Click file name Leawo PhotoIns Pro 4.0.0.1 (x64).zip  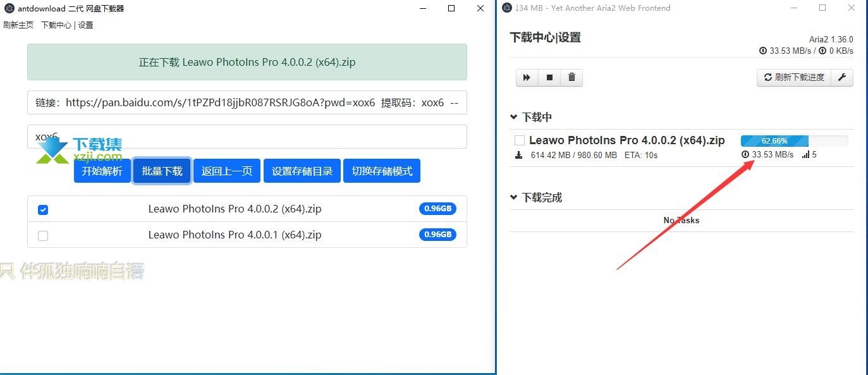[x=235, y=235]
